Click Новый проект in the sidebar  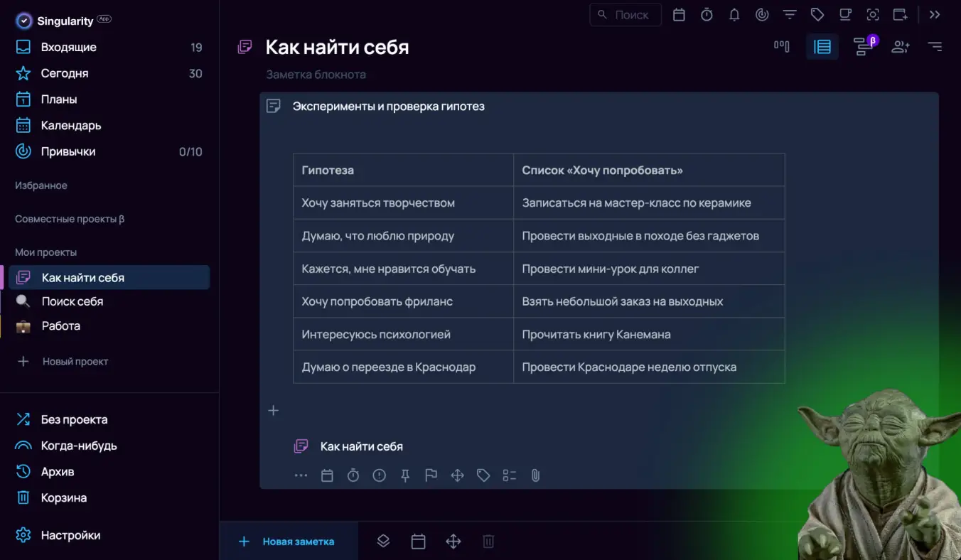[x=75, y=362]
